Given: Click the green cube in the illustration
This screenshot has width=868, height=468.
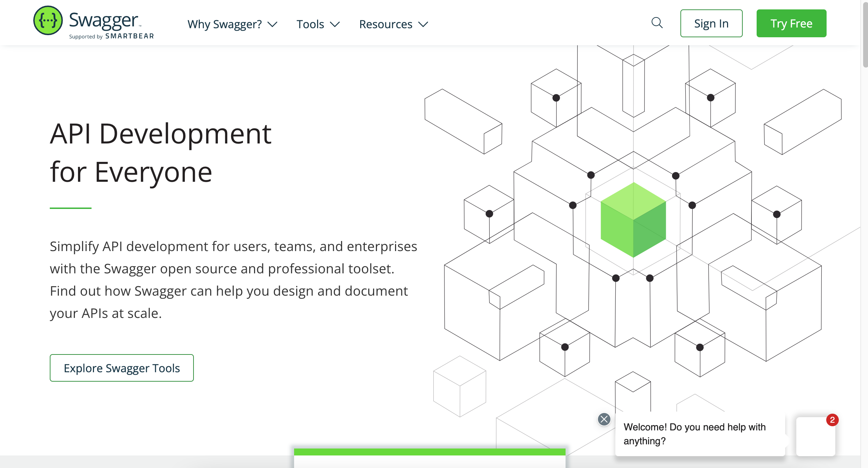Looking at the screenshot, I should pyautogui.click(x=633, y=220).
